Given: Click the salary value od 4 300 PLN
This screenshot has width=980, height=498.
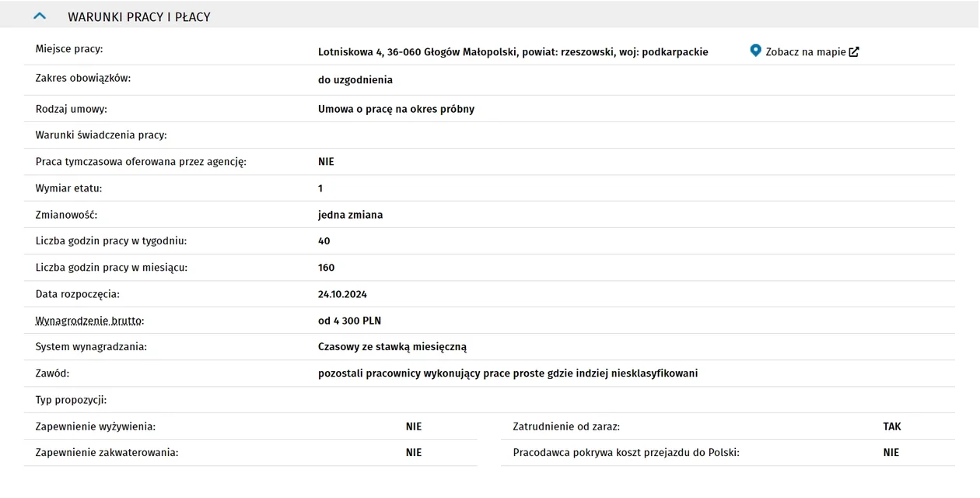Looking at the screenshot, I should (349, 321).
